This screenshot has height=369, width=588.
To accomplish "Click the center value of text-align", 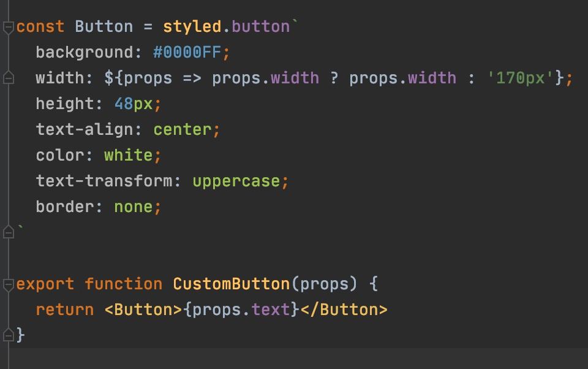I will coord(182,129).
